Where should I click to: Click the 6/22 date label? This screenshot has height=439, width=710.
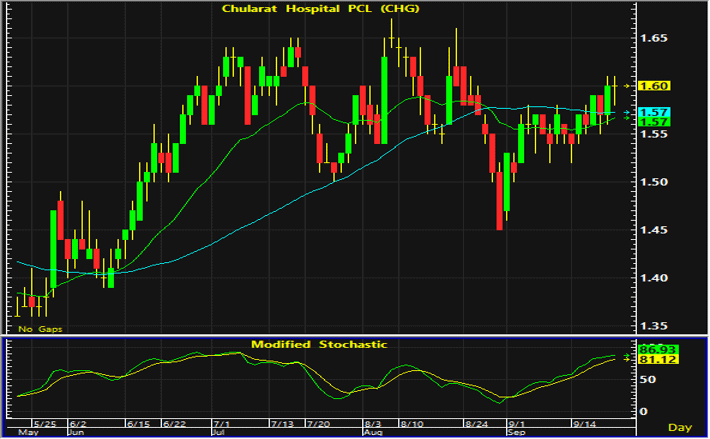[174, 424]
